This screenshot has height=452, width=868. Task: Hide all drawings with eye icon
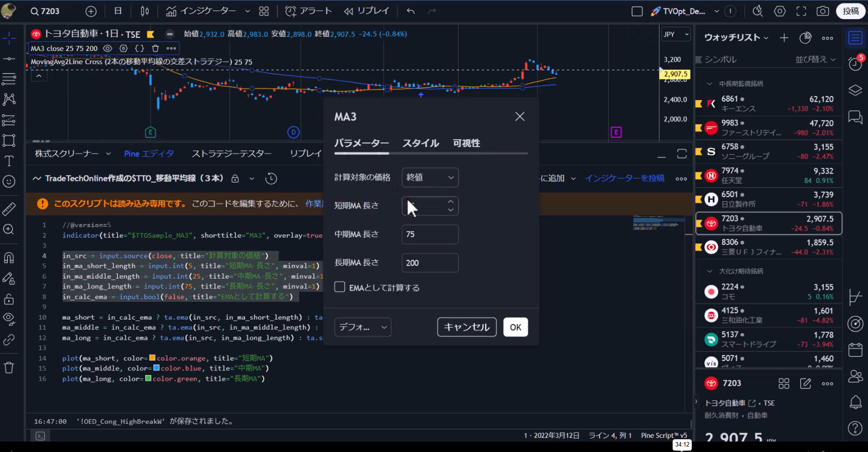(9, 318)
